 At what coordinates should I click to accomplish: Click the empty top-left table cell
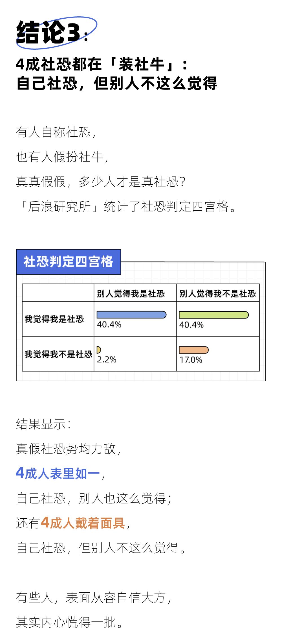(58, 293)
